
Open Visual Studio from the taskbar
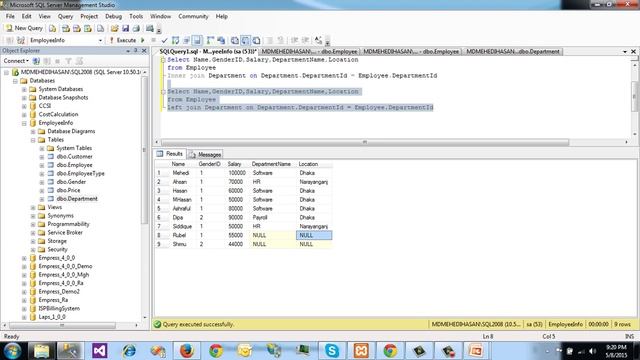[x=100, y=351]
